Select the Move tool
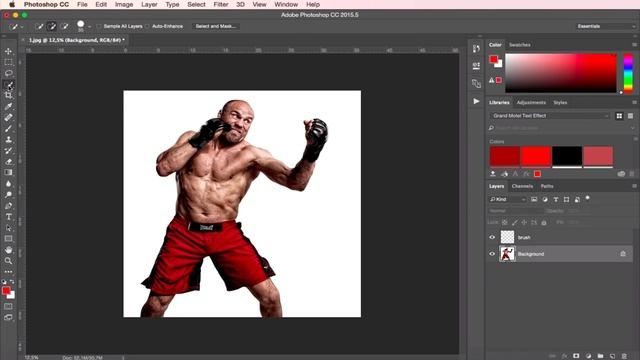The width and height of the screenshot is (640, 360). [8, 51]
